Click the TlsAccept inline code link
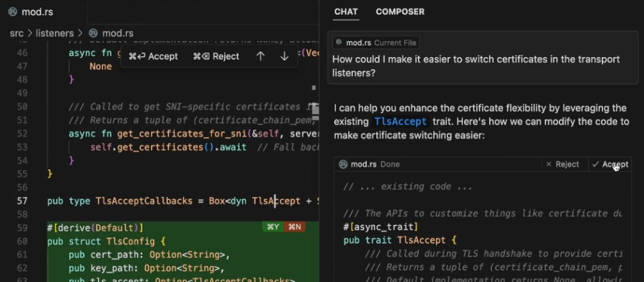 (x=400, y=122)
